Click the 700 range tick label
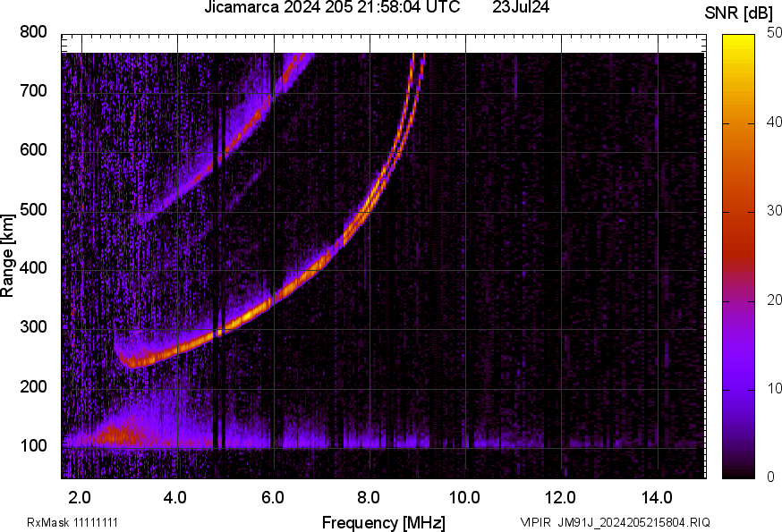The height and width of the screenshot is (532, 782). pos(33,90)
